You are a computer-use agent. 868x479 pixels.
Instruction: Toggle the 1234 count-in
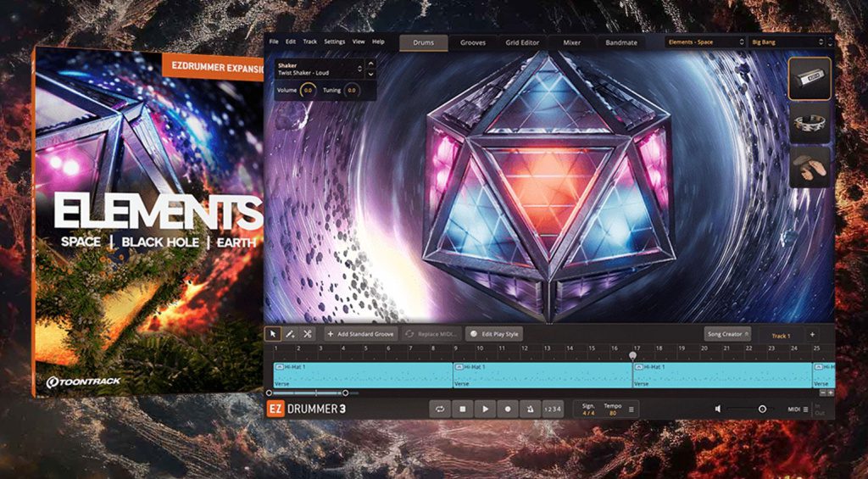coord(553,409)
